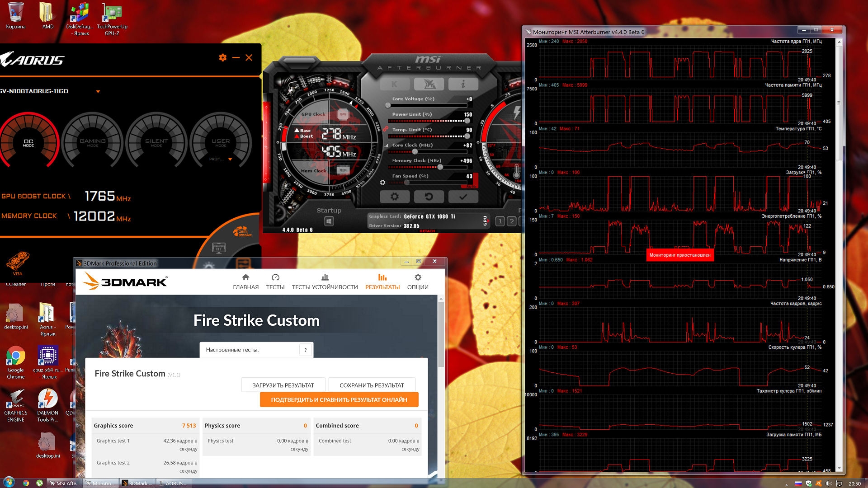This screenshot has height=488, width=868.
Task: Click the Semi passive fan icon
Action: click(242, 232)
